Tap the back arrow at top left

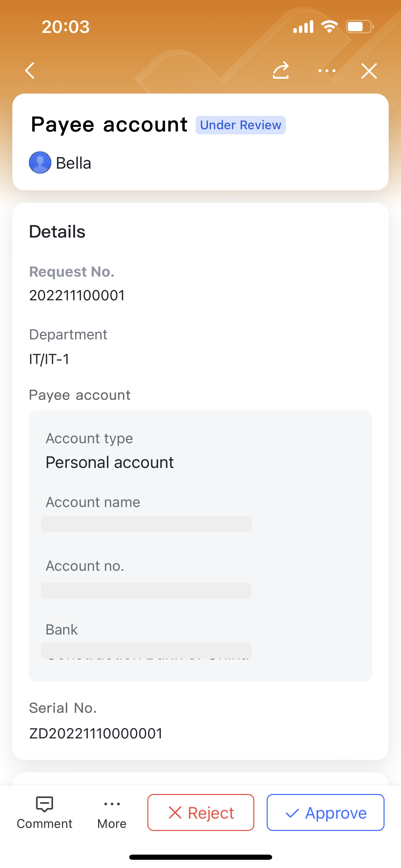[x=30, y=71]
